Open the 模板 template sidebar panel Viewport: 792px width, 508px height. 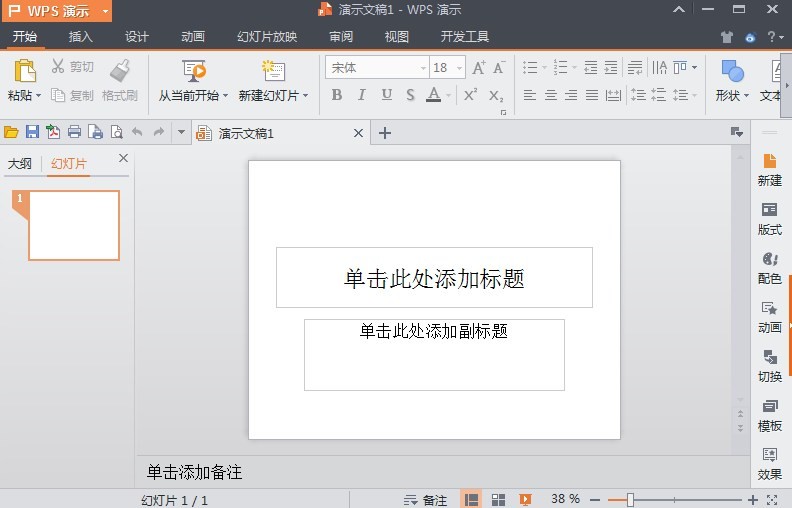click(x=769, y=414)
